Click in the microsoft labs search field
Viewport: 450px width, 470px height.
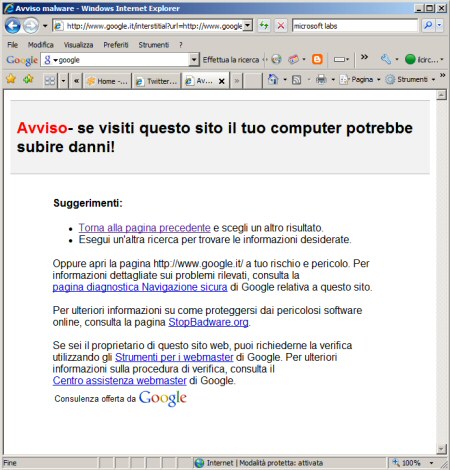click(355, 26)
